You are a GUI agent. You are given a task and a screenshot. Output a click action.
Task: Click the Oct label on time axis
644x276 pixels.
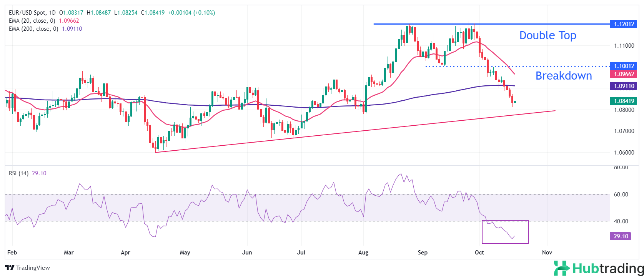[x=479, y=253]
